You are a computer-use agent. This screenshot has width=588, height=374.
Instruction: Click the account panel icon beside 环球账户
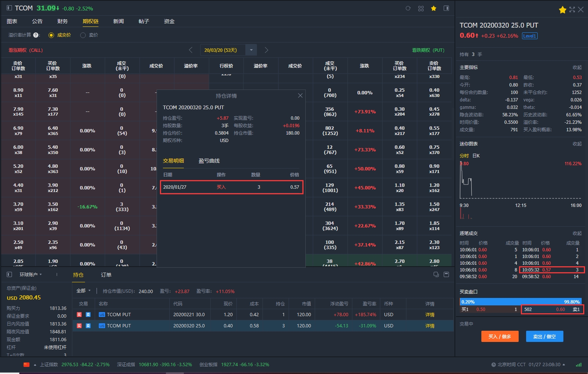tap(9, 274)
